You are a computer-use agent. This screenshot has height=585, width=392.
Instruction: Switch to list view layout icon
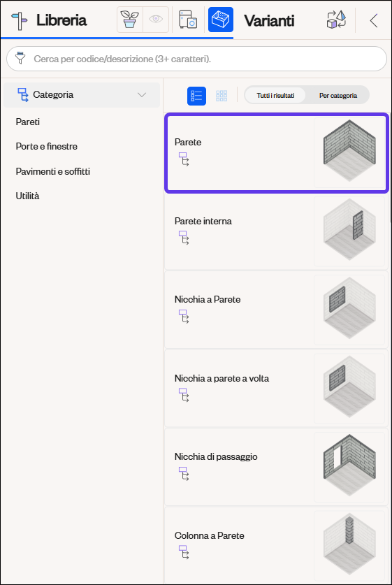click(196, 96)
